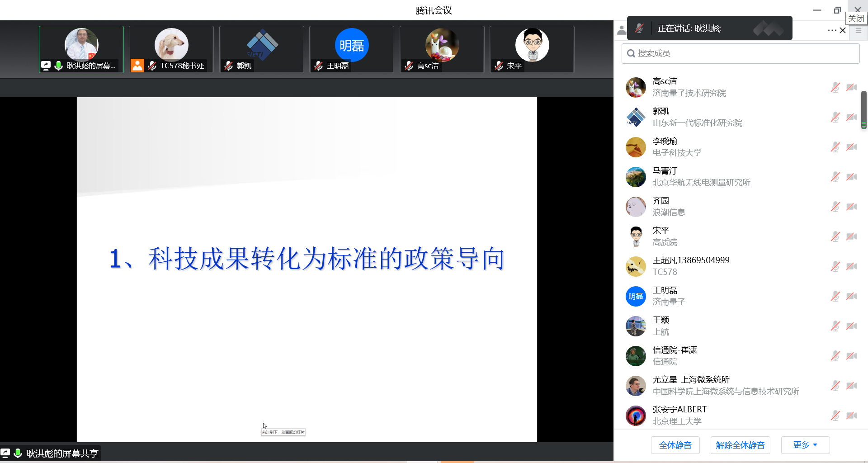
Task: Click 信通院-崔潇 muted microphone icon
Action: pos(835,356)
